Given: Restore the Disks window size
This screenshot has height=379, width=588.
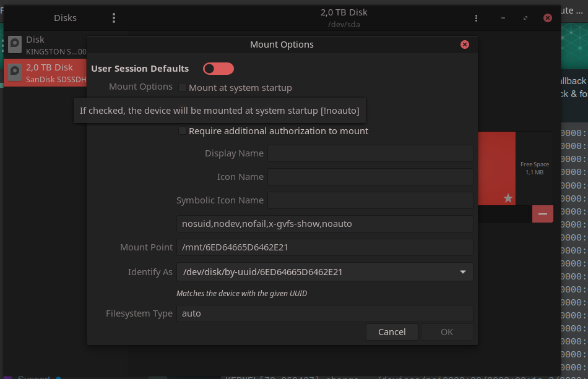Looking at the screenshot, I should [525, 18].
